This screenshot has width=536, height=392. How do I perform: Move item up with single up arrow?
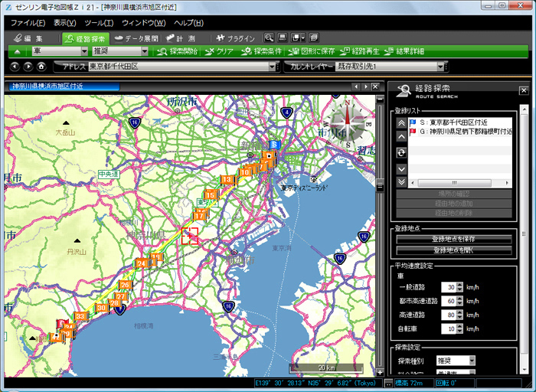tap(401, 137)
